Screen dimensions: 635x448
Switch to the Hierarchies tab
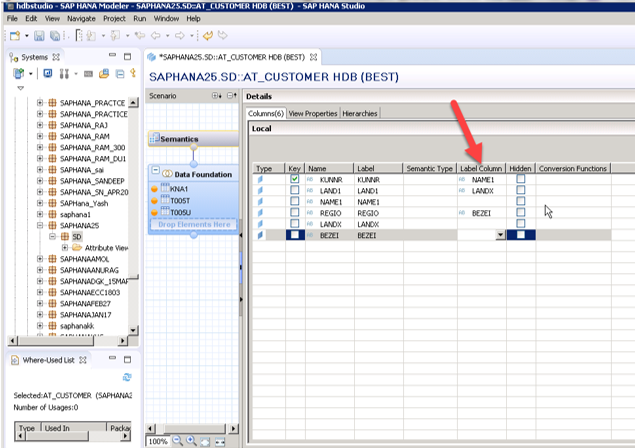360,113
